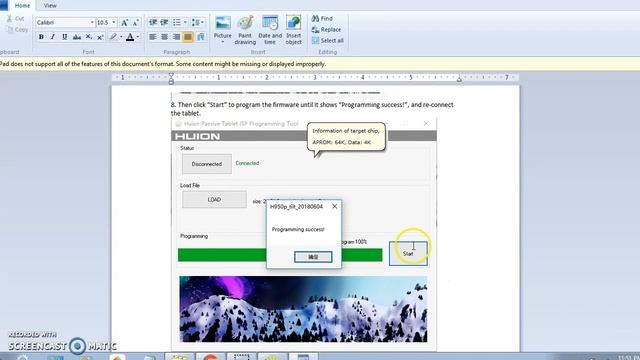The height and width of the screenshot is (360, 640).
Task: Switch to the View ribbon tab
Action: 50,6
